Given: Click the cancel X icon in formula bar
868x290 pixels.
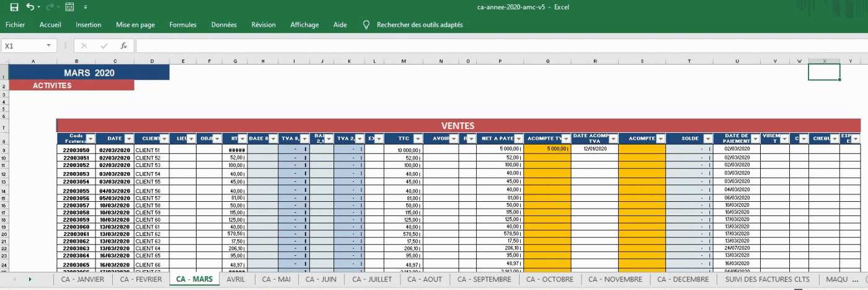Looking at the screenshot, I should click(84, 46).
